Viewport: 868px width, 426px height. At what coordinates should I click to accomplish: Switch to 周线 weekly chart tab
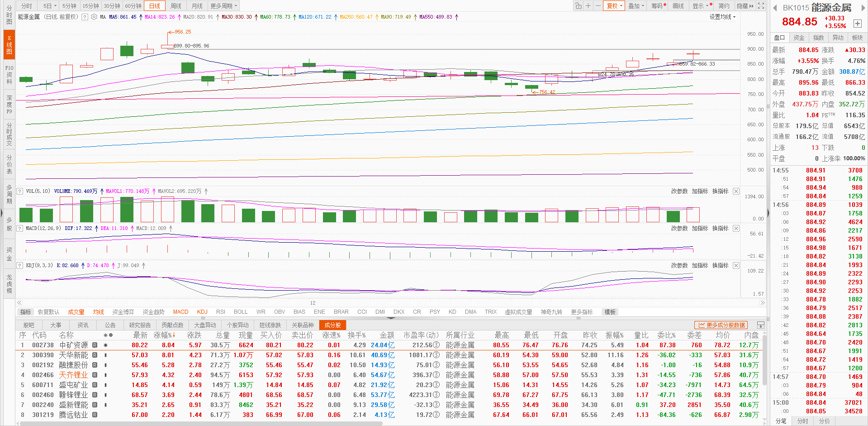[x=176, y=6]
